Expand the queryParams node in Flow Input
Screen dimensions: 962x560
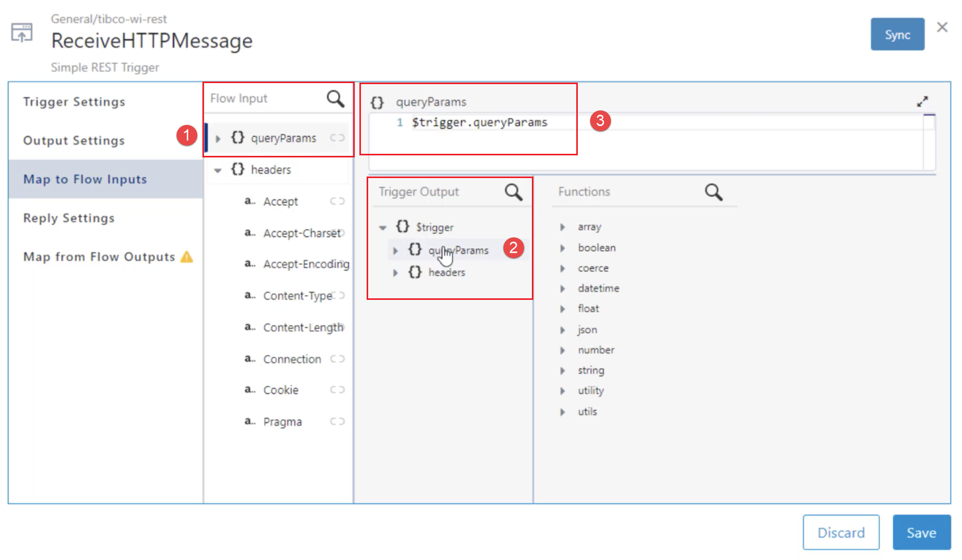pos(218,139)
